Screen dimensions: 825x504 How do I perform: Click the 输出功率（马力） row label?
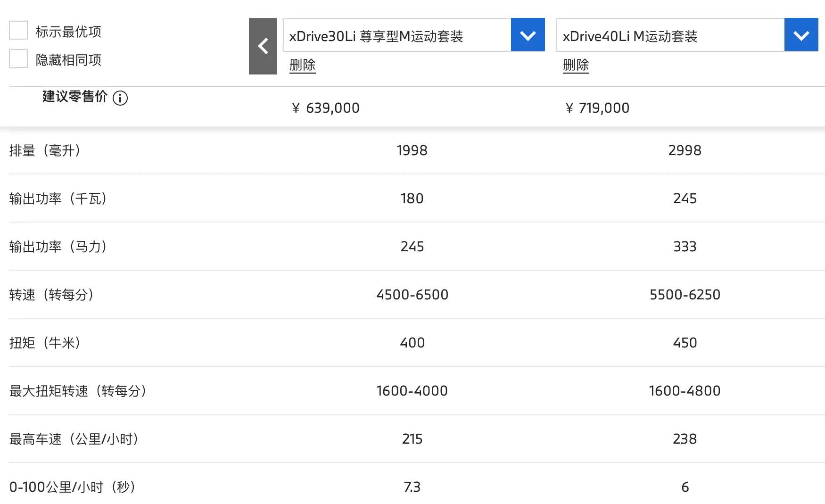tap(58, 247)
